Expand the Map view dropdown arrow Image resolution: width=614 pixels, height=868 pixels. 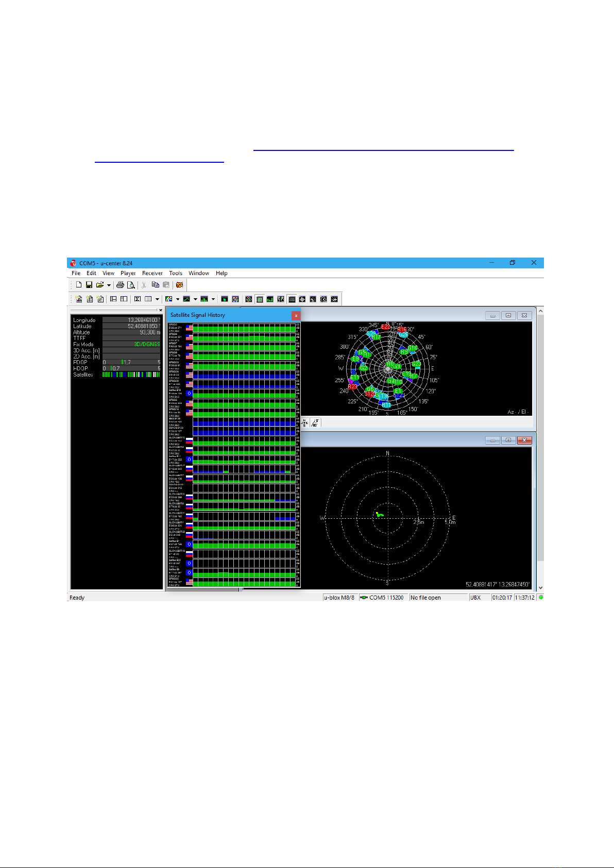pos(178,299)
